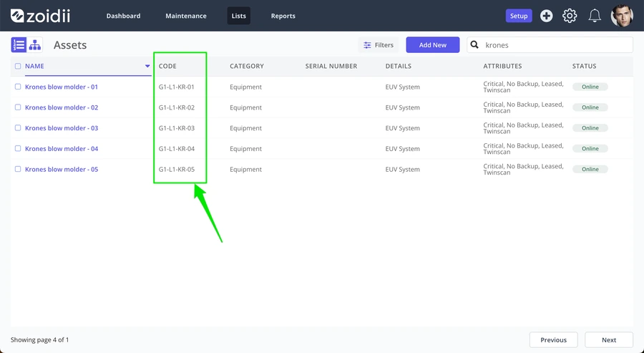Switch to the hierarchy tree view icon
The image size is (644, 353).
click(x=35, y=45)
